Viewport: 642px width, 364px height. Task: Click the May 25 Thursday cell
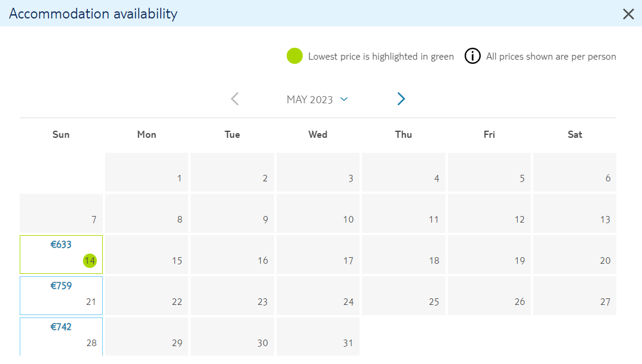(x=403, y=296)
